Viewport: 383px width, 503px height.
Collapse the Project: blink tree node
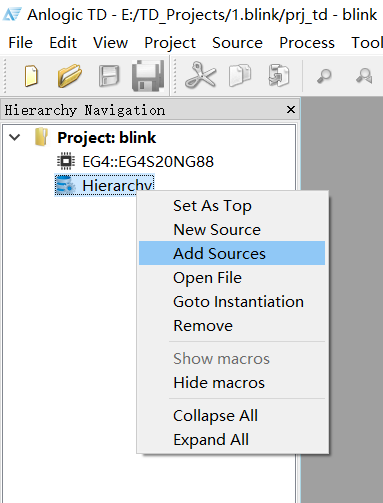[x=15, y=137]
